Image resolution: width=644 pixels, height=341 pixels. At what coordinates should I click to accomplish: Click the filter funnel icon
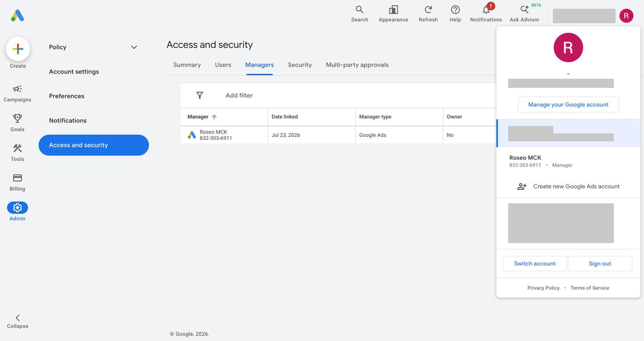tap(200, 95)
